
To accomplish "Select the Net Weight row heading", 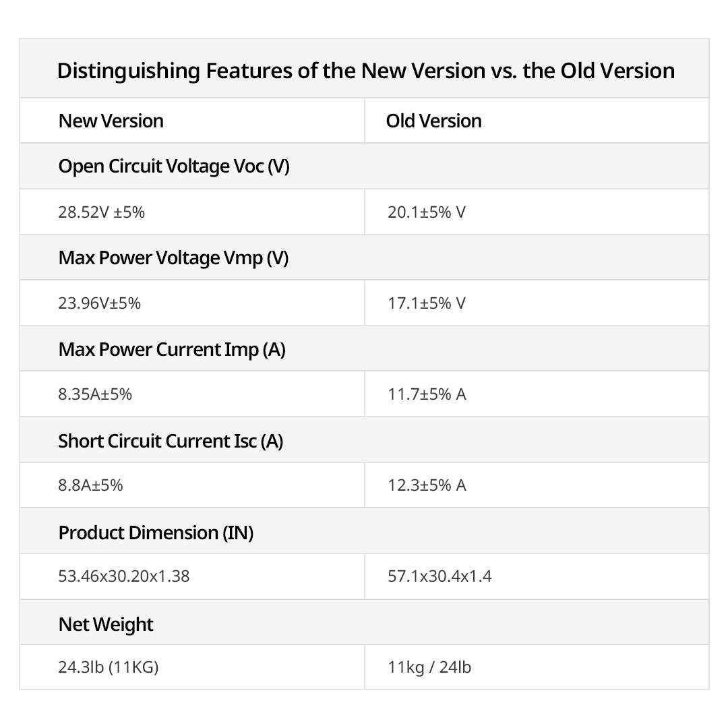I will 106,624.
